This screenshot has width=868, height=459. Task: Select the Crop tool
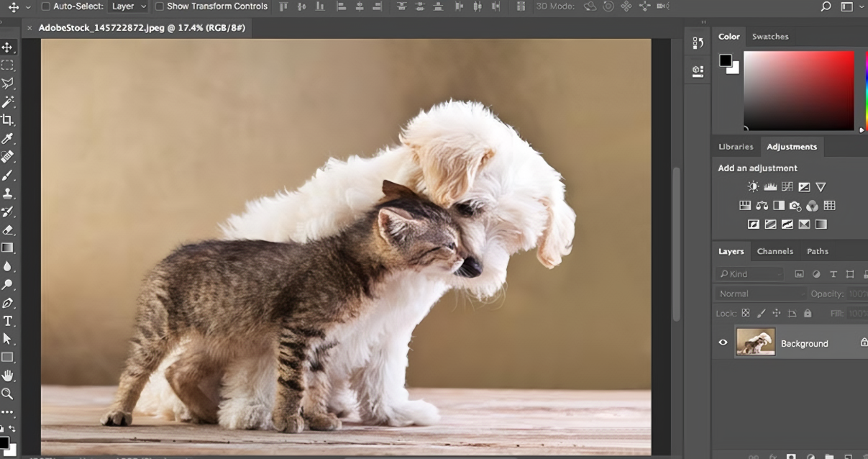click(9, 120)
